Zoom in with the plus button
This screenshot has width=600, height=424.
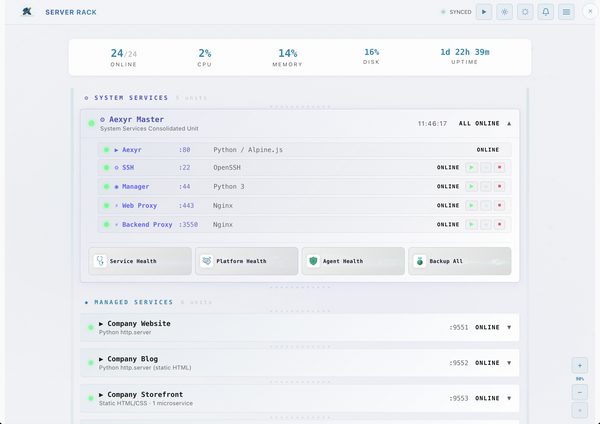580,365
